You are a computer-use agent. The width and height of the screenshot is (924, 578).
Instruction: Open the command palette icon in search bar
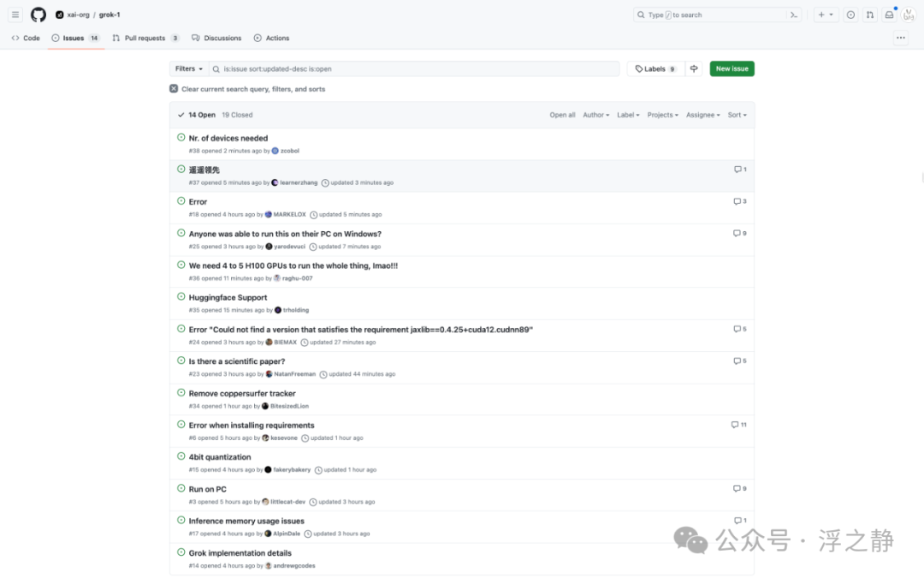[x=794, y=15]
